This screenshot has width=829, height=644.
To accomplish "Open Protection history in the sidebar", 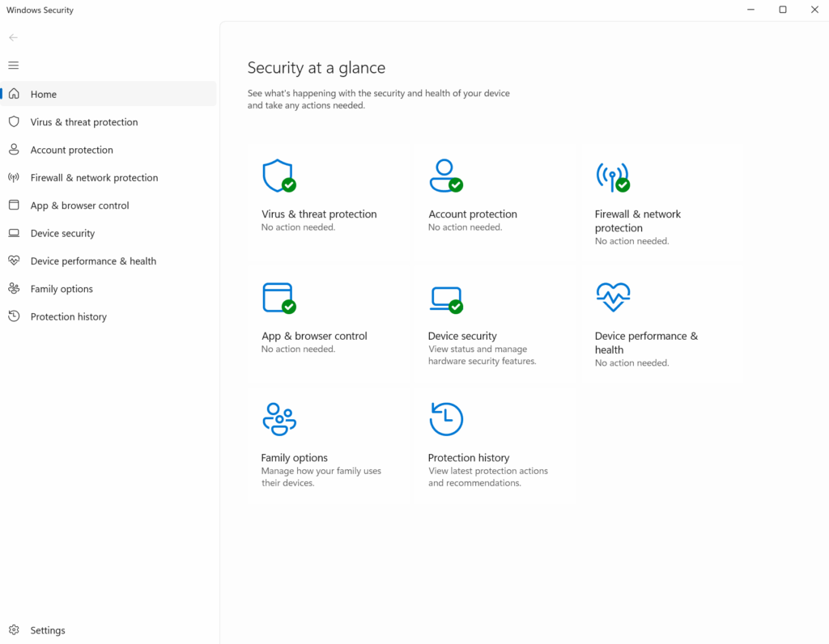I will 69,317.
